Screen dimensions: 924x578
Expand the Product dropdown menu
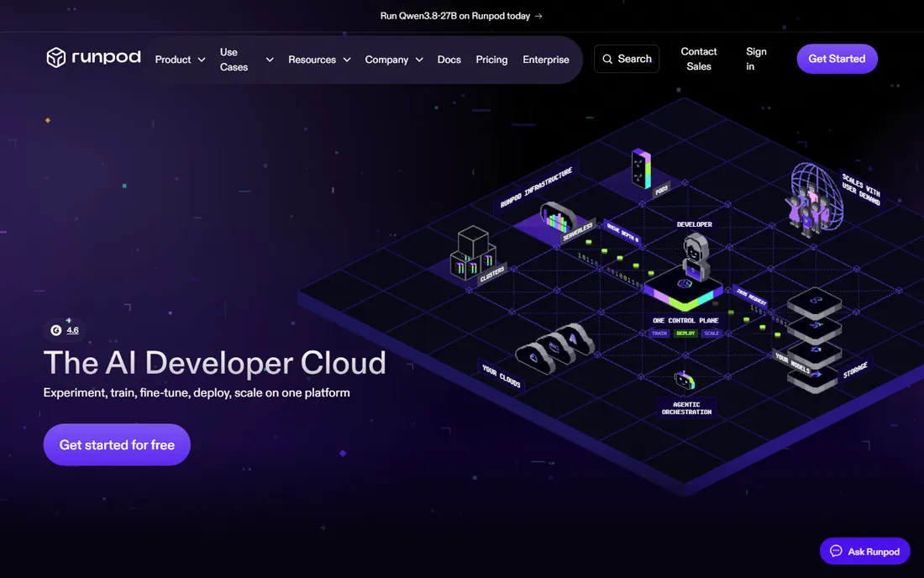180,60
